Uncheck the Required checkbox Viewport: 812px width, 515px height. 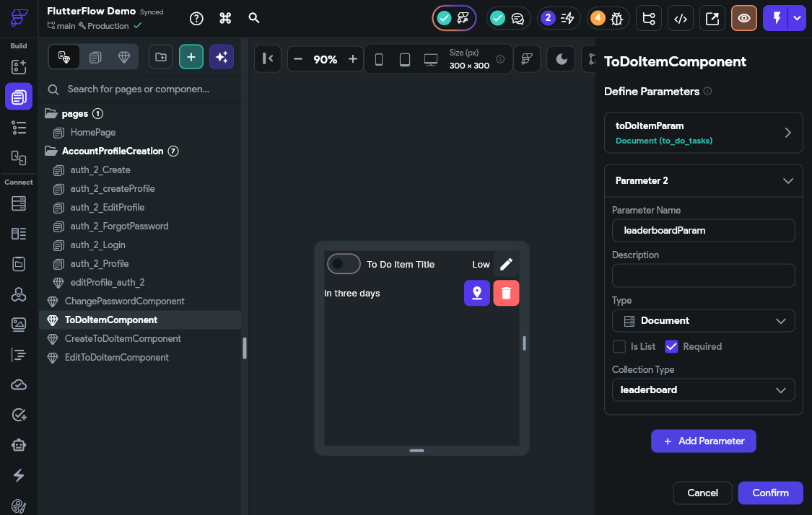(x=671, y=346)
